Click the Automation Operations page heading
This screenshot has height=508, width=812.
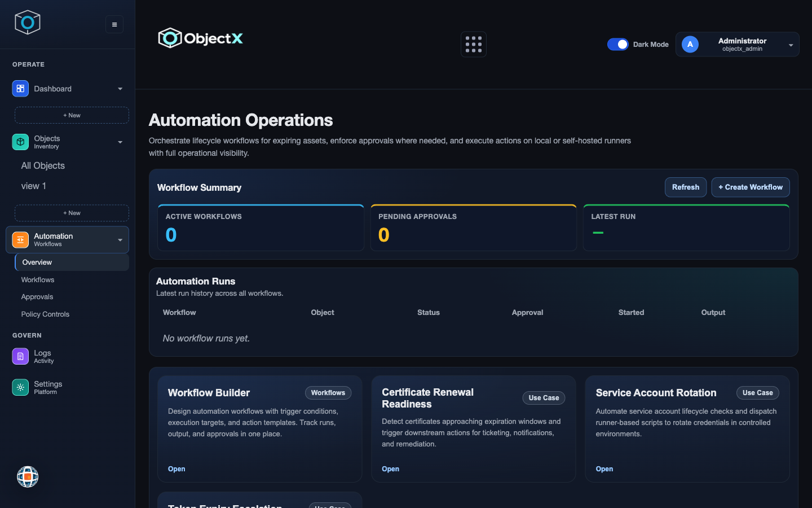click(241, 120)
